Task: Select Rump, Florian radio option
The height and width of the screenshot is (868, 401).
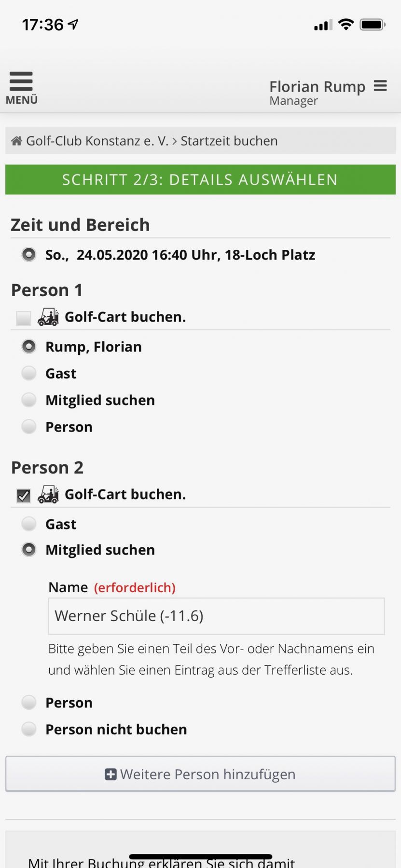Action: [29, 346]
